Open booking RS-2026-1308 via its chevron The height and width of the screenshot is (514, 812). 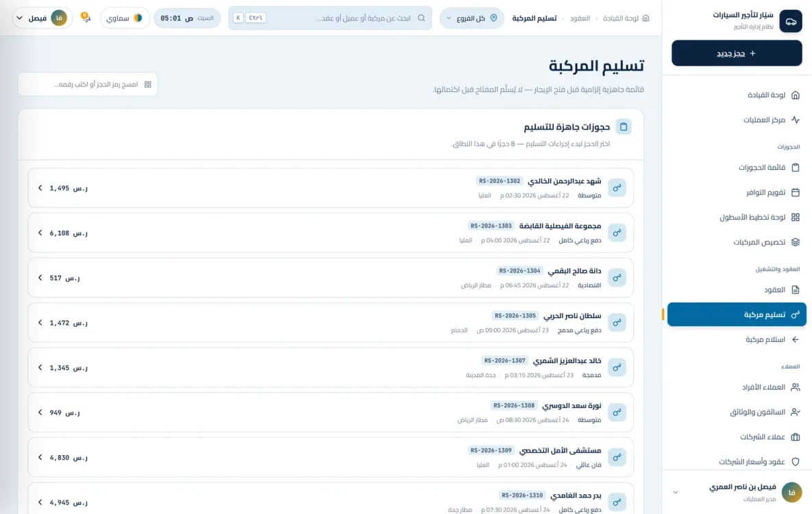(x=40, y=413)
